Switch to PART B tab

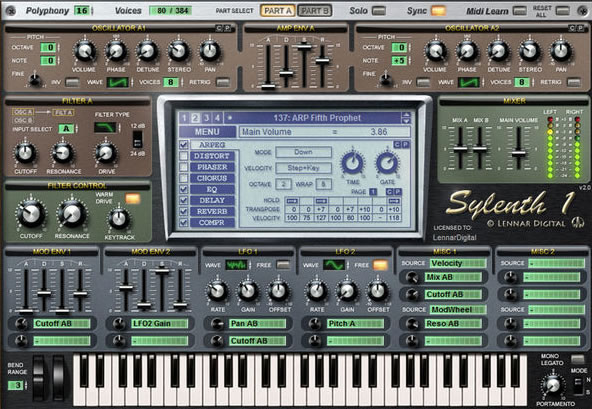(315, 11)
